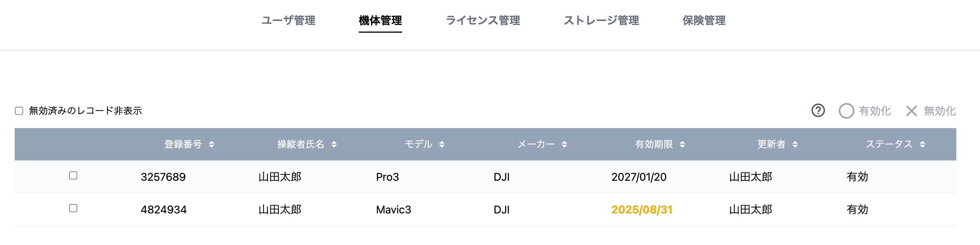
Task: Enable the 無効済みのレコード非表示 checkbox
Action: coord(20,111)
